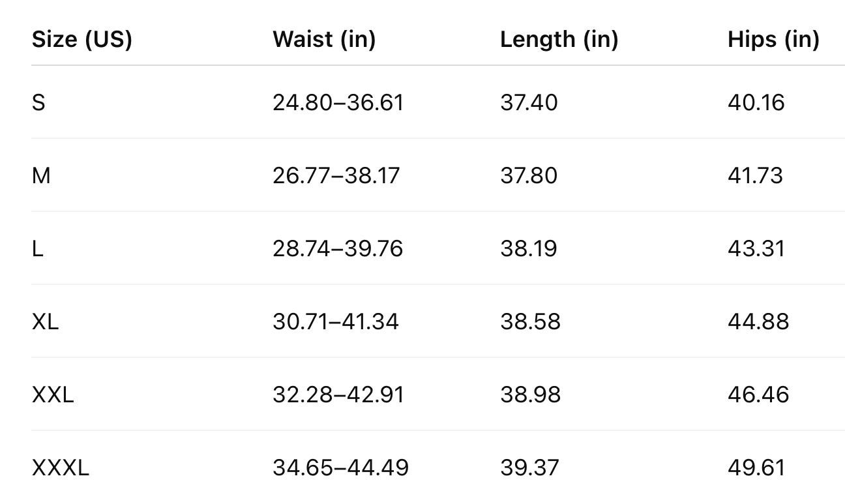This screenshot has width=845, height=504.
Task: Click the Hips (in) column header
Action: 773,39
